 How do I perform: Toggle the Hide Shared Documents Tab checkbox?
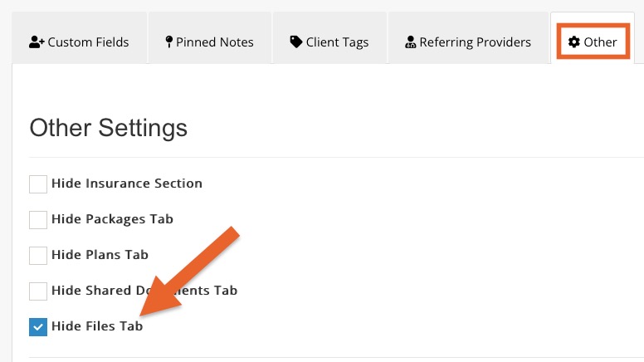(x=38, y=291)
